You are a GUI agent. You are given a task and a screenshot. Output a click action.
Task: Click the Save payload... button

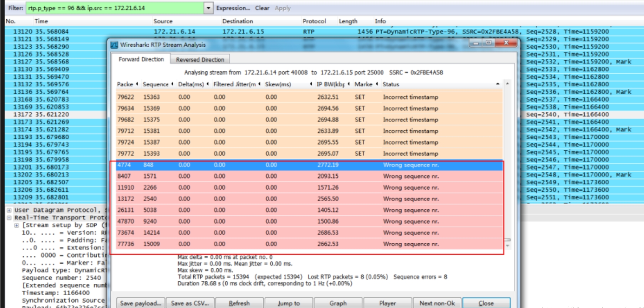(x=141, y=303)
